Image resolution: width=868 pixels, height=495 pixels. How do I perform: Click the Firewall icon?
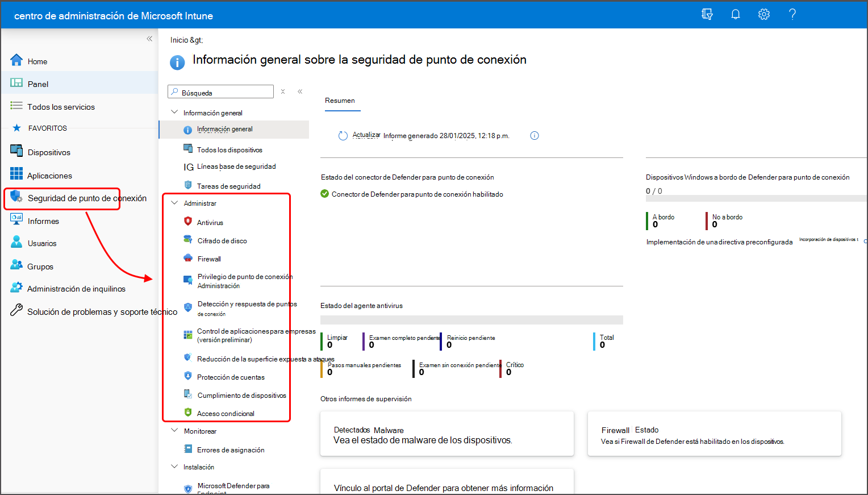[x=188, y=258]
